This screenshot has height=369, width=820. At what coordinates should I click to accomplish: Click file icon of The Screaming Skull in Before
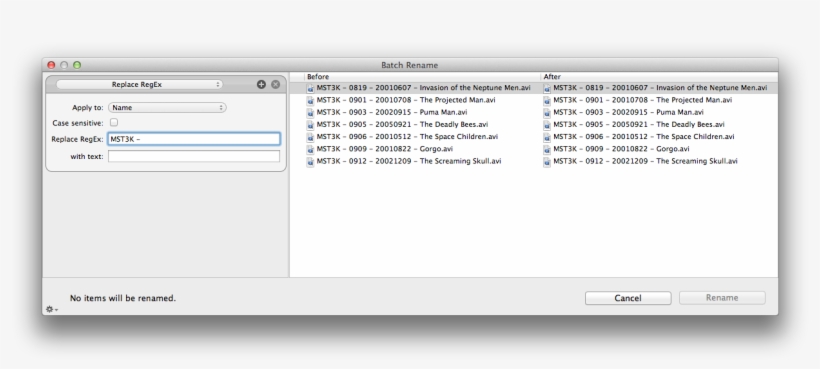[x=310, y=162]
